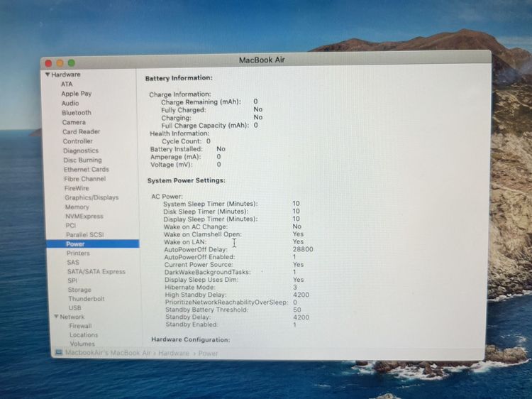Show Printers information

pyautogui.click(x=78, y=253)
